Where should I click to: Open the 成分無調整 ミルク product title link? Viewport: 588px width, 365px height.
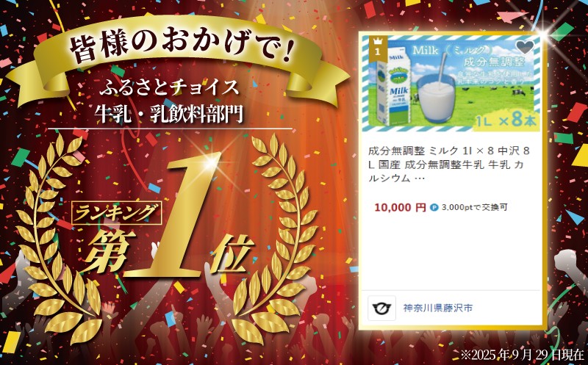coord(449,165)
